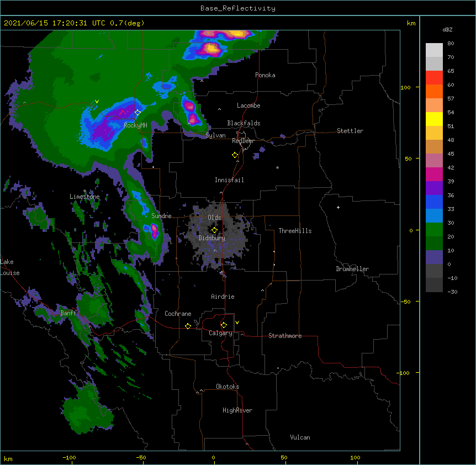
Task: Click the -30 value at legend bottom
Action: point(452,292)
